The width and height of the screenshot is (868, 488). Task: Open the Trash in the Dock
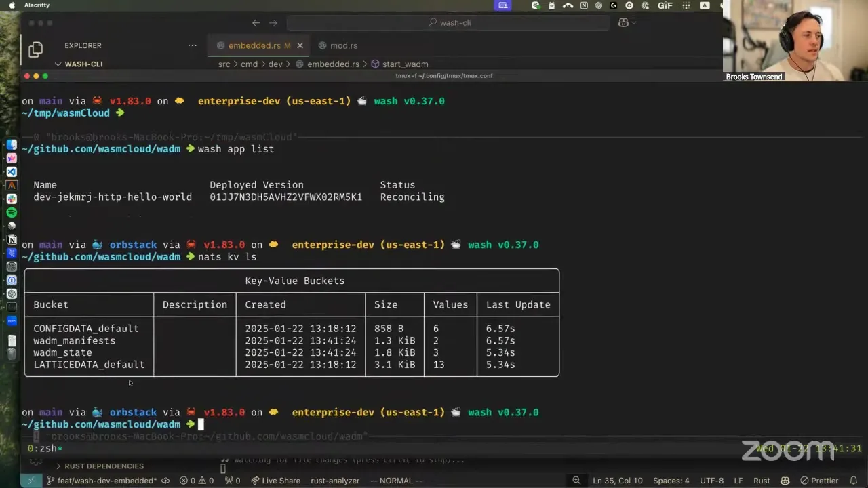click(12, 354)
